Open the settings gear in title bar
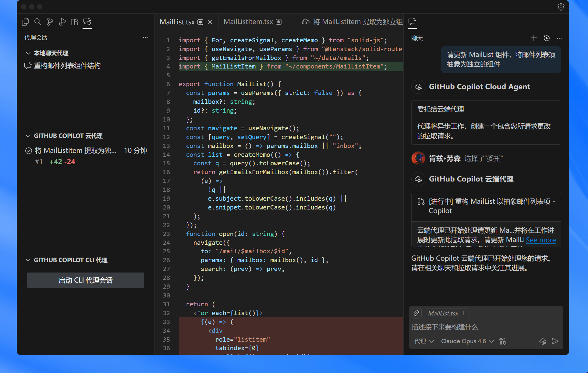This screenshot has height=373, width=588. point(561,7)
